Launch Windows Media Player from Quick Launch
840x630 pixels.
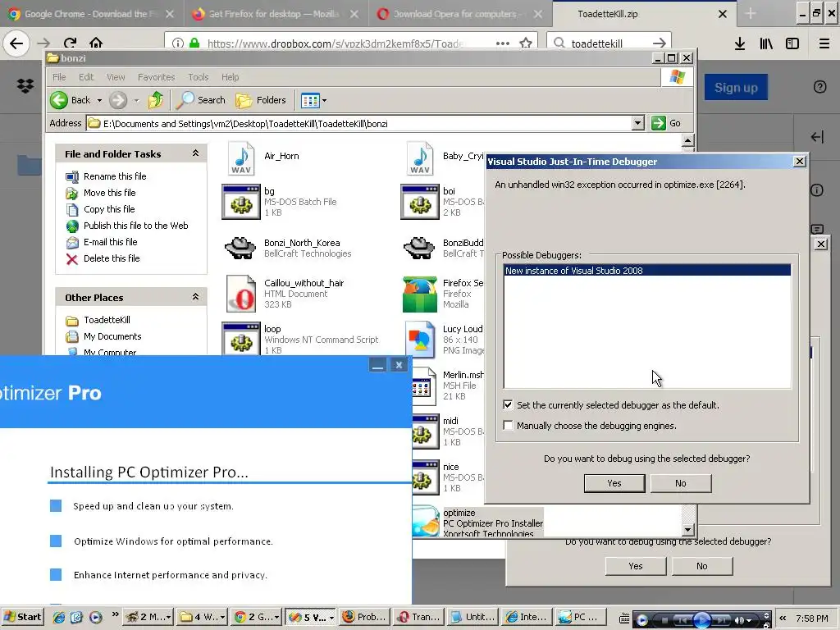95,617
